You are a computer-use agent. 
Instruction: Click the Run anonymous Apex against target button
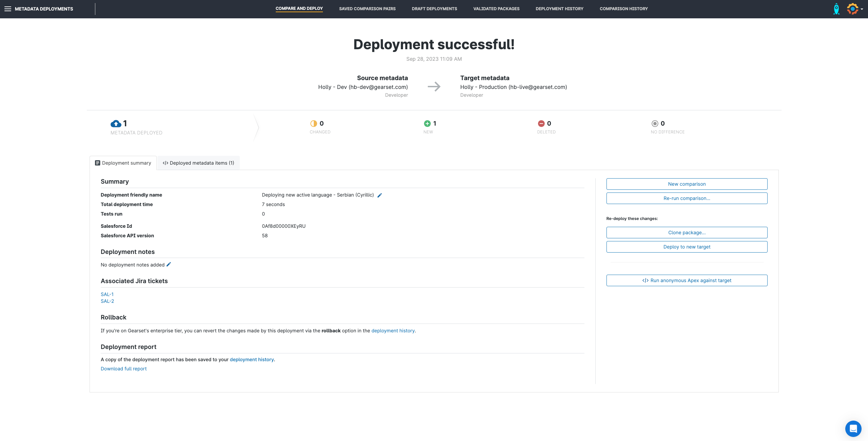(687, 280)
